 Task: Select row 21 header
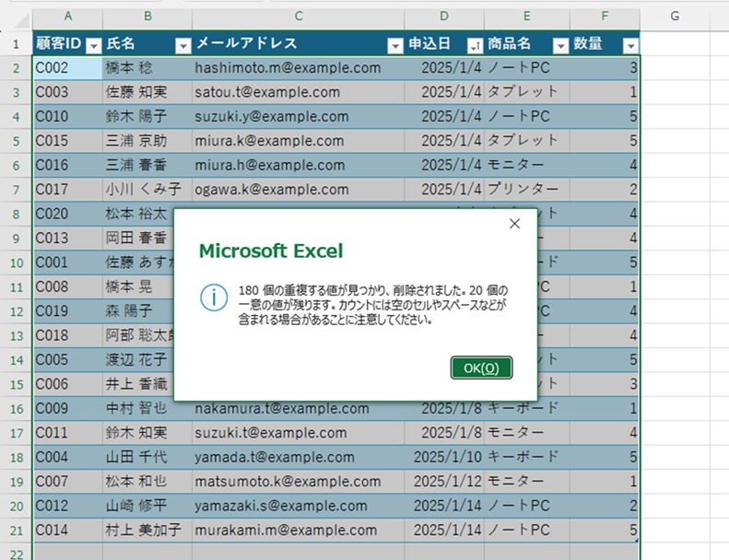click(16, 531)
